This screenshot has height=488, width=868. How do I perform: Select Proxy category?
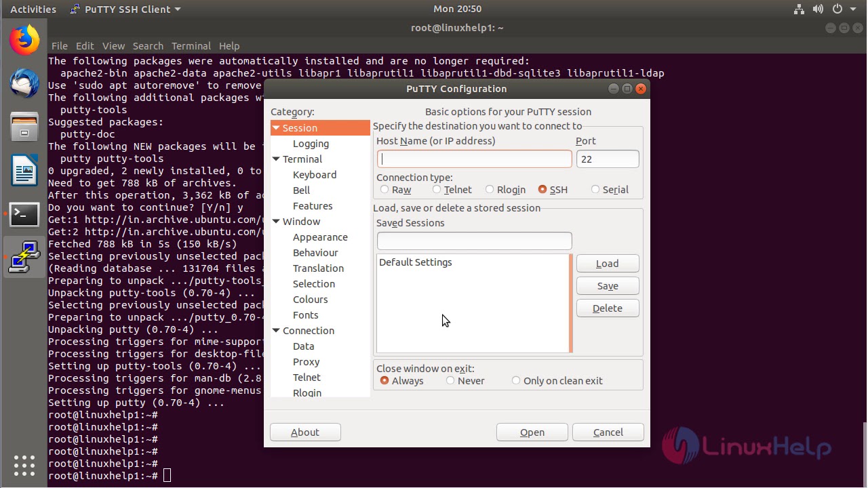[x=307, y=362]
